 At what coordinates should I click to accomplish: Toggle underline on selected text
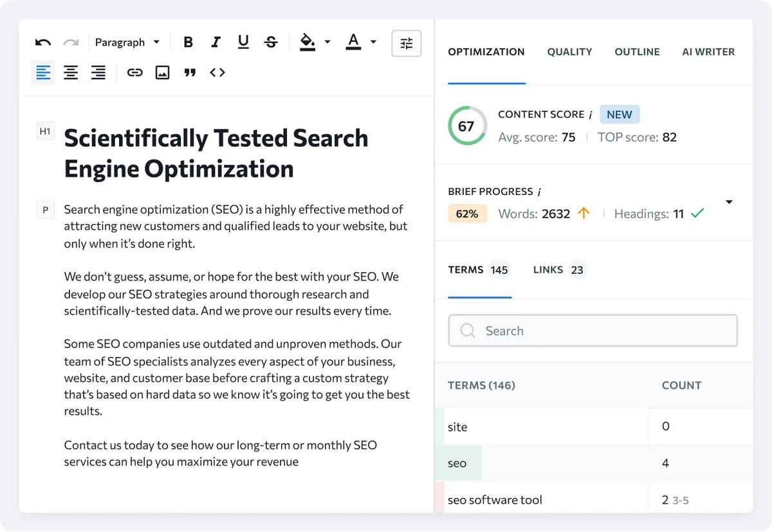click(x=243, y=41)
